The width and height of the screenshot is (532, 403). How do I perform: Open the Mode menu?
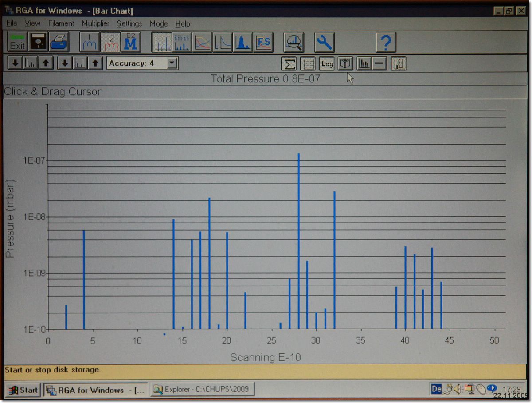159,23
